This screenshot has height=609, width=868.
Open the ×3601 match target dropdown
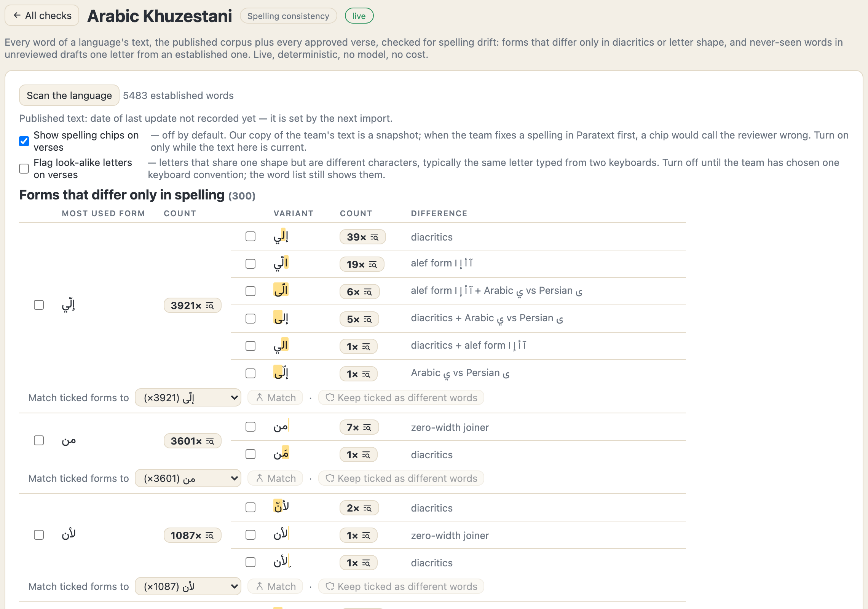coord(188,478)
